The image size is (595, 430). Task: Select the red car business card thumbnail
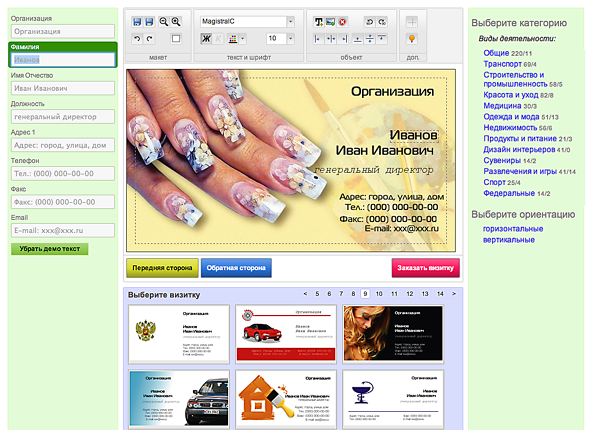tap(286, 334)
